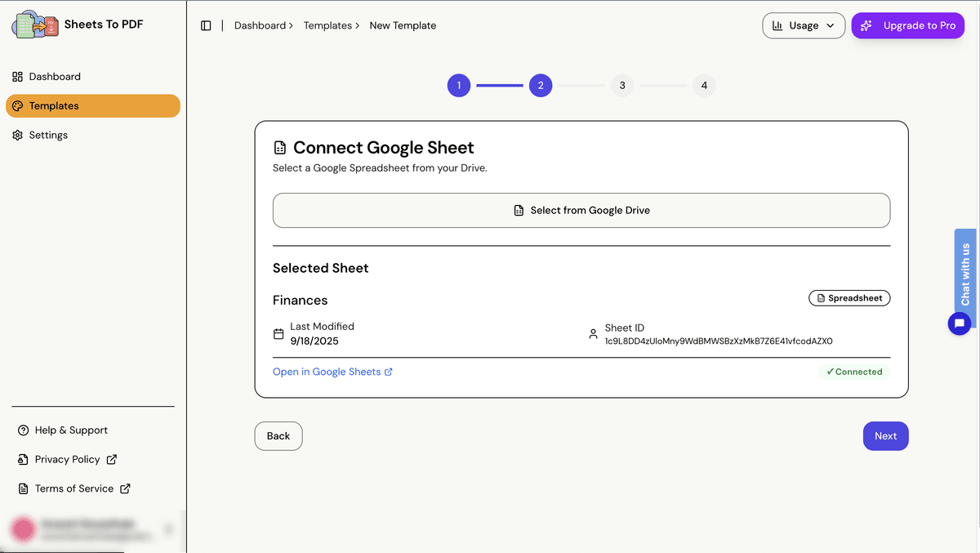Click the Upgrade to Pro button
The width and height of the screenshot is (980, 553).
click(x=907, y=25)
